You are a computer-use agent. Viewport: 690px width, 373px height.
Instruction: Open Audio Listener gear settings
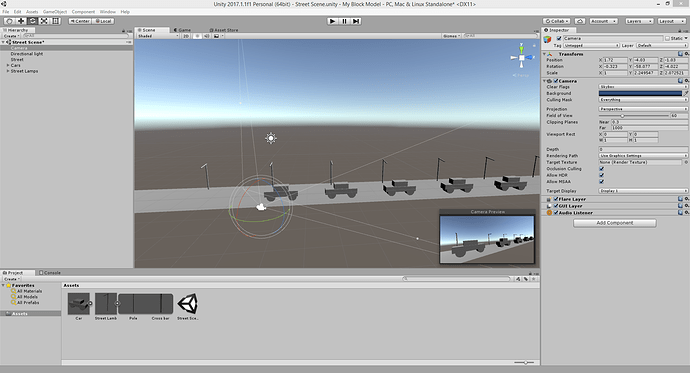point(686,212)
